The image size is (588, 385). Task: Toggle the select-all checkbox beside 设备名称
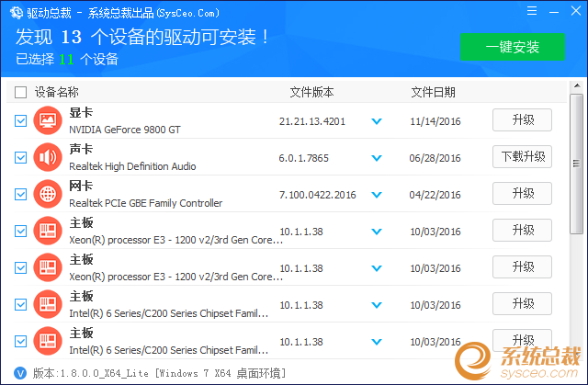pos(20,92)
